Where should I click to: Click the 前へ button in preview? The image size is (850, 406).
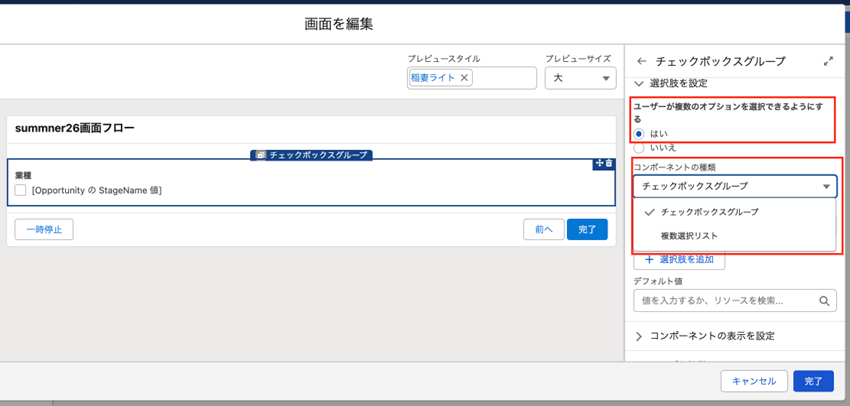543,229
